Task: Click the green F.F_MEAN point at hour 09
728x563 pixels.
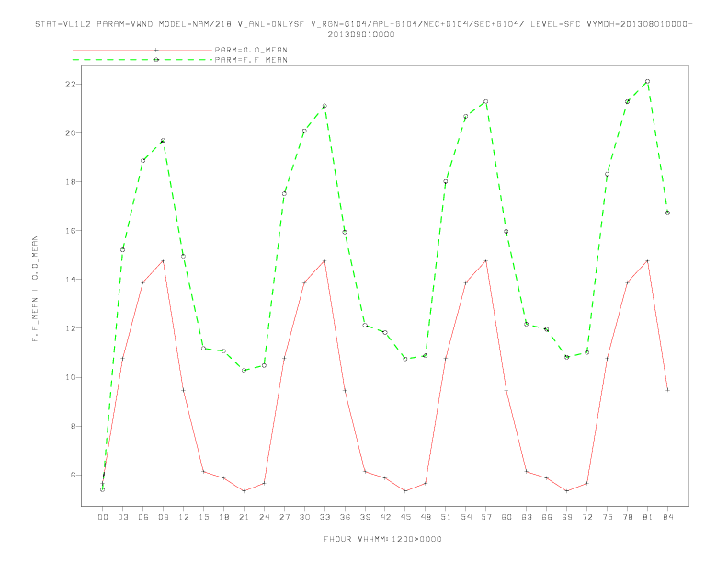Action: click(163, 140)
